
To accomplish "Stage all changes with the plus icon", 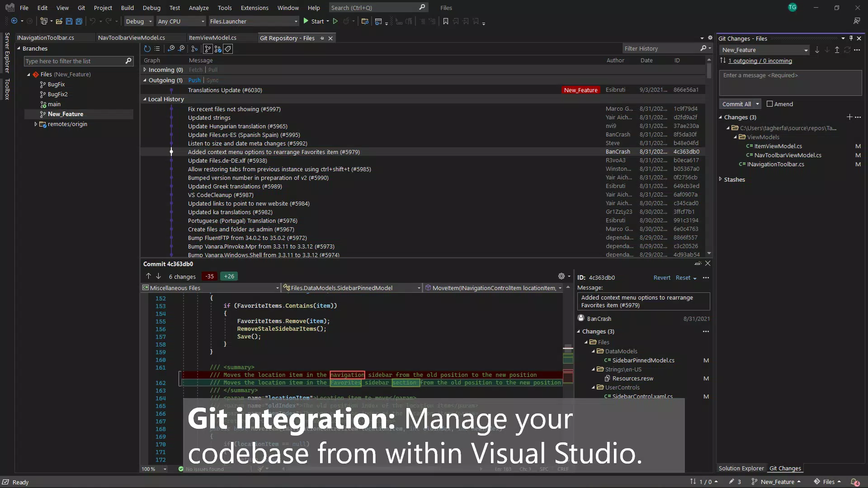I will click(849, 117).
